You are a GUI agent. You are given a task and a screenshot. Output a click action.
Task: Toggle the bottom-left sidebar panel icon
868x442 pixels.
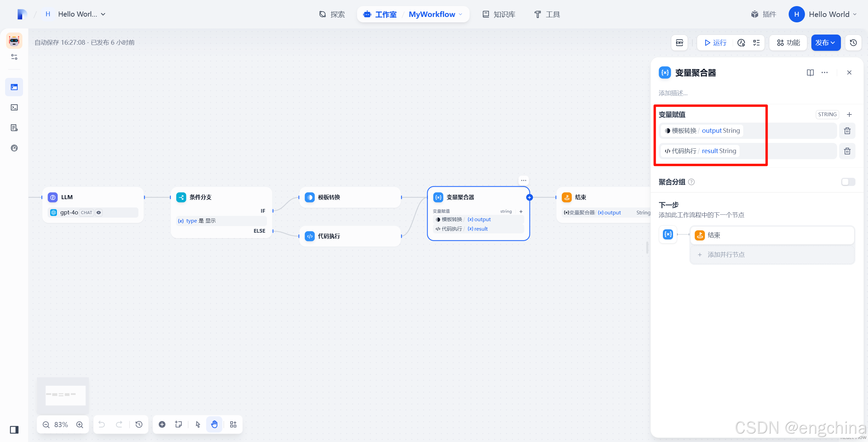click(x=14, y=430)
